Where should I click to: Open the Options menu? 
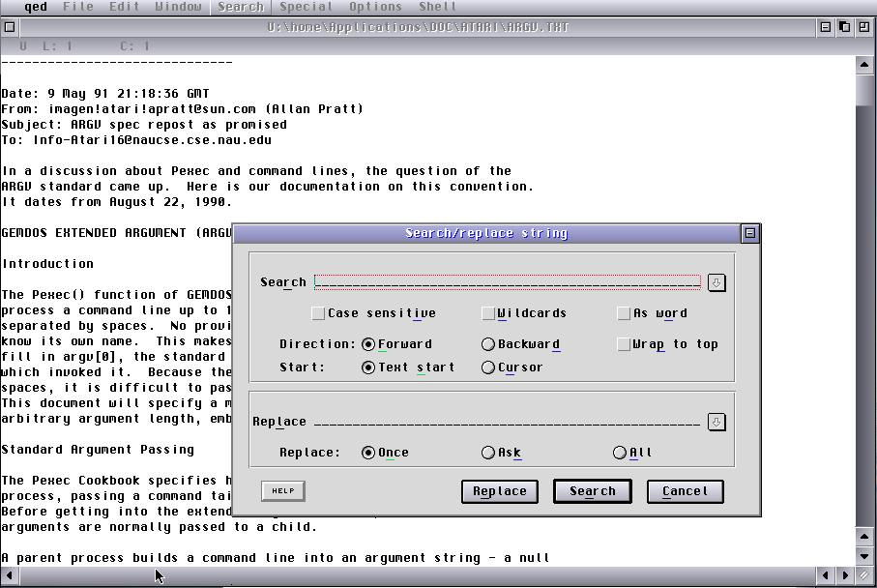(375, 7)
